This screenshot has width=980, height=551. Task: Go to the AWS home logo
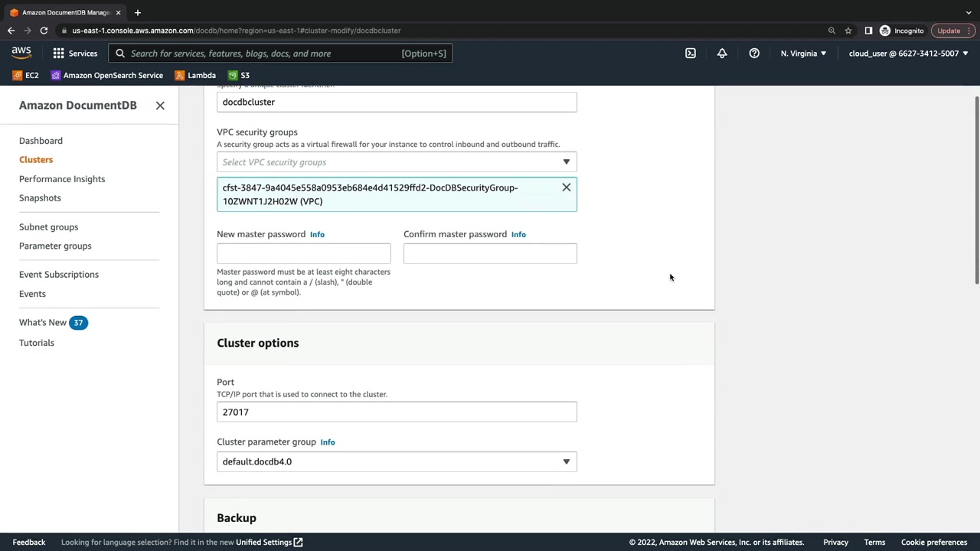point(21,53)
